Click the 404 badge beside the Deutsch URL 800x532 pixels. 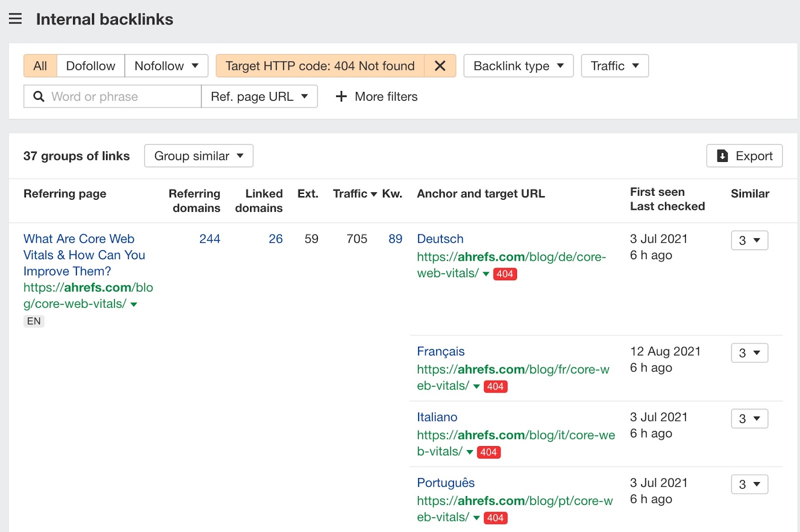(x=505, y=274)
